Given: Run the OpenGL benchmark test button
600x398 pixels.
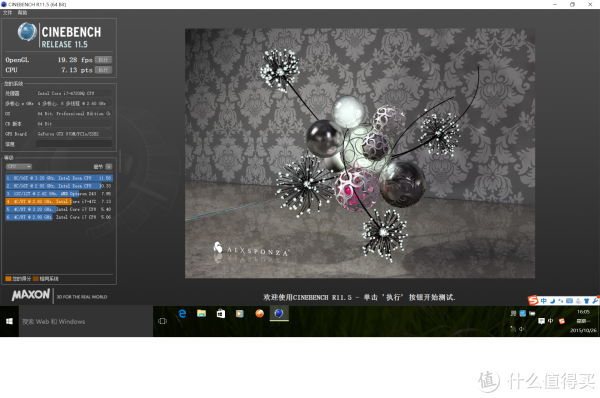Looking at the screenshot, I should (x=103, y=60).
